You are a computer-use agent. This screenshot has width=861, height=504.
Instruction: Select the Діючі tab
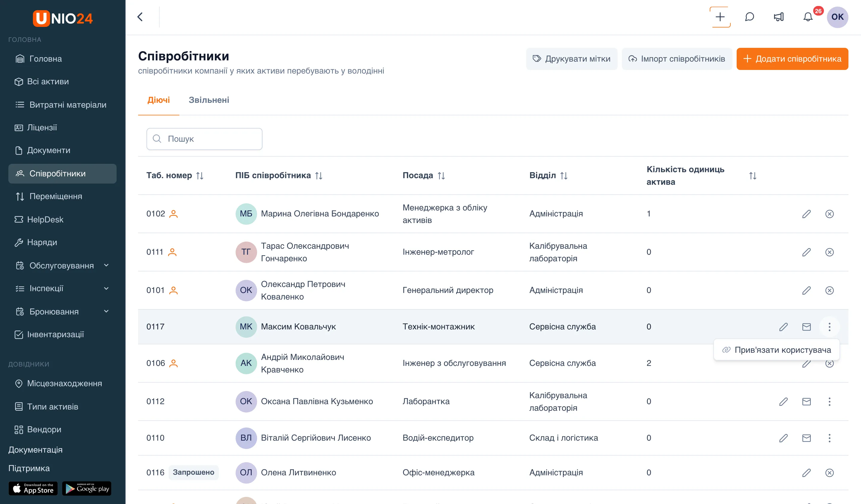158,100
